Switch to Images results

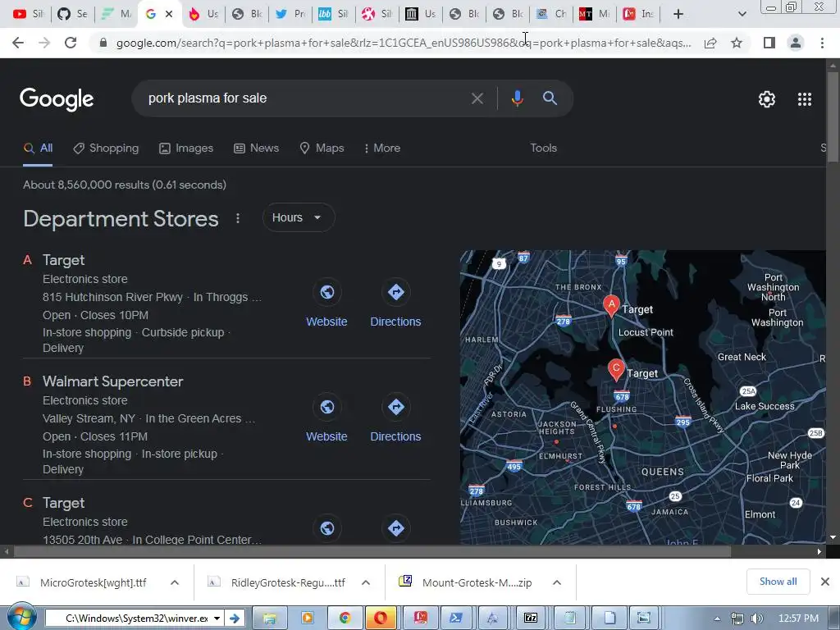(x=186, y=148)
